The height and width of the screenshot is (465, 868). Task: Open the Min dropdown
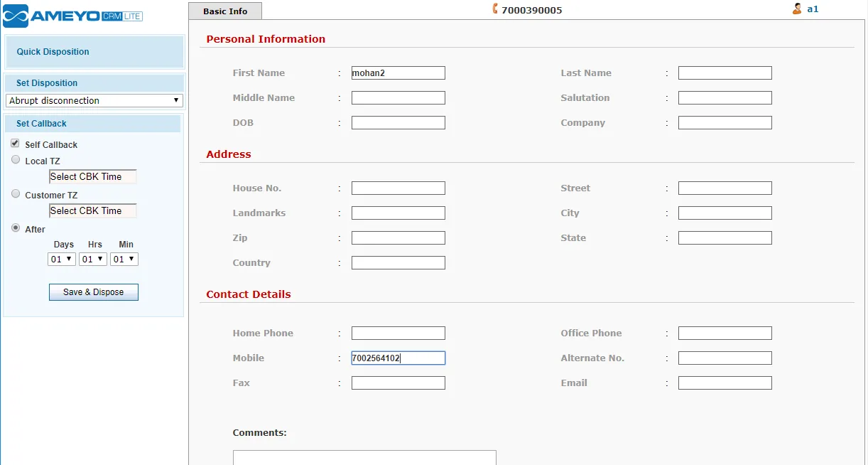point(124,260)
